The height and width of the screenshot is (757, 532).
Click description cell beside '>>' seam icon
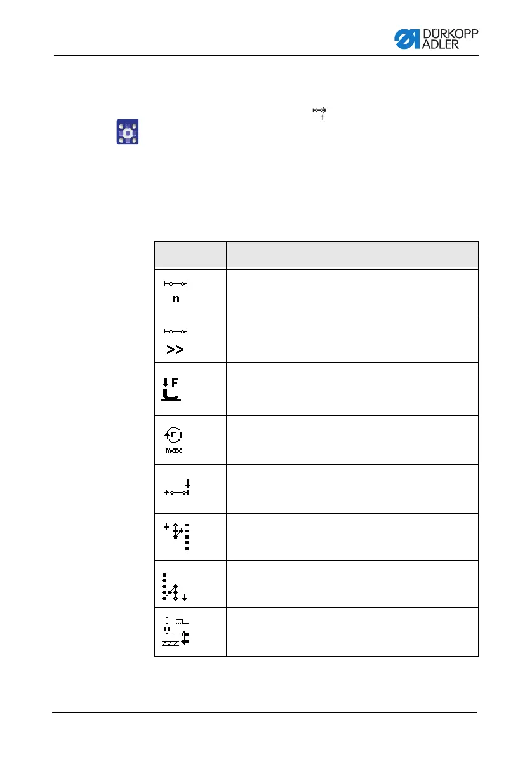point(352,339)
